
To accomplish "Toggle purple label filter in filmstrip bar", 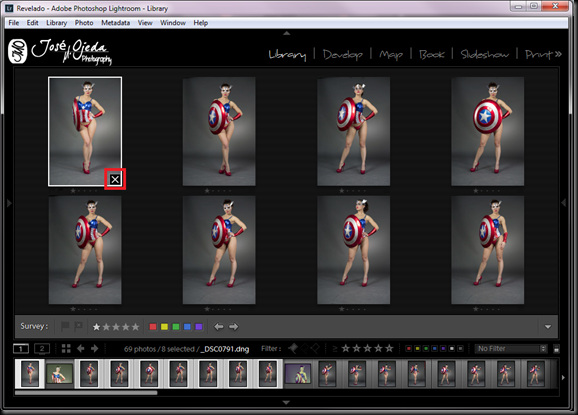I will [x=443, y=349].
